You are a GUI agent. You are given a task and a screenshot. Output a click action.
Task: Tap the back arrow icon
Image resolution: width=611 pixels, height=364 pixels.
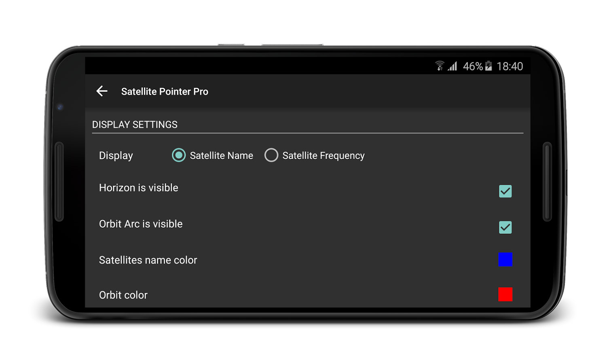[102, 91]
